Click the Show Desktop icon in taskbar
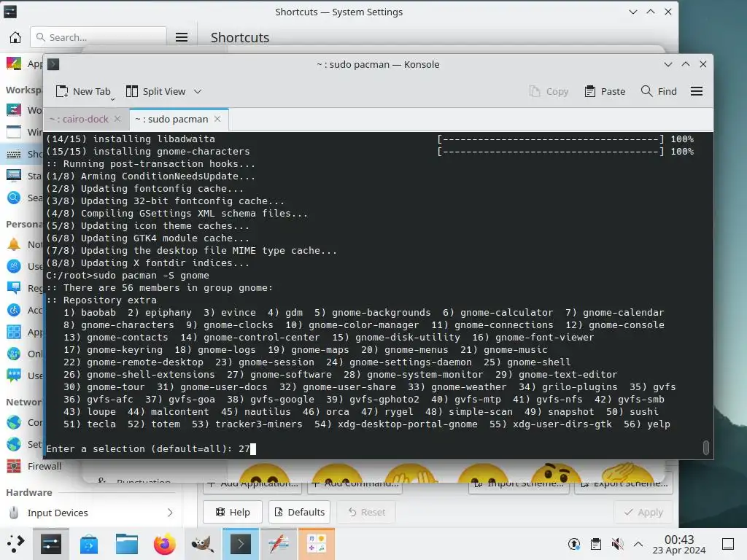This screenshot has height=560, width=747. [728, 544]
